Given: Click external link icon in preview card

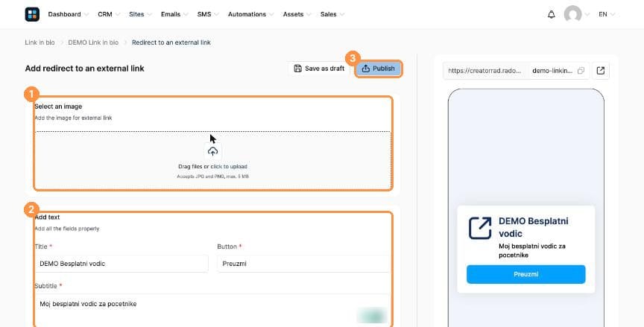Looking at the screenshot, I should click(480, 228).
